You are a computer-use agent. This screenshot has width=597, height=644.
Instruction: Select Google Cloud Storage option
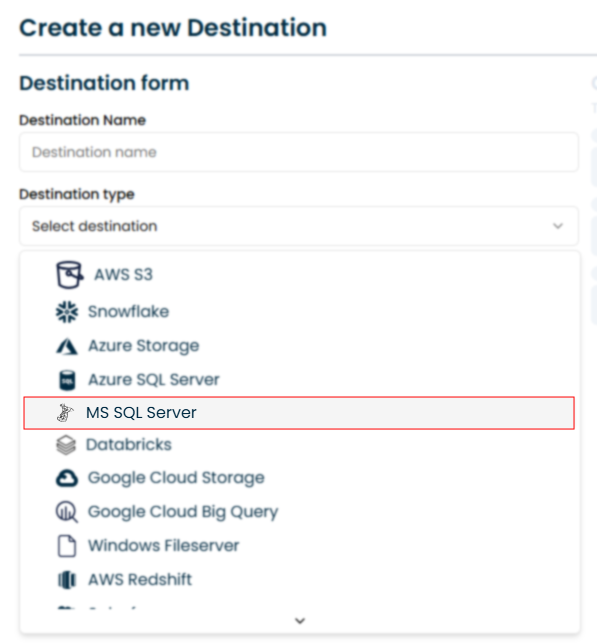pos(300,478)
